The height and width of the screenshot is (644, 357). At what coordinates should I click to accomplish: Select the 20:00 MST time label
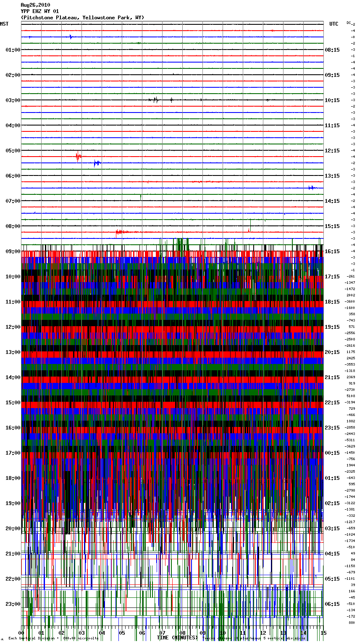coord(13,529)
